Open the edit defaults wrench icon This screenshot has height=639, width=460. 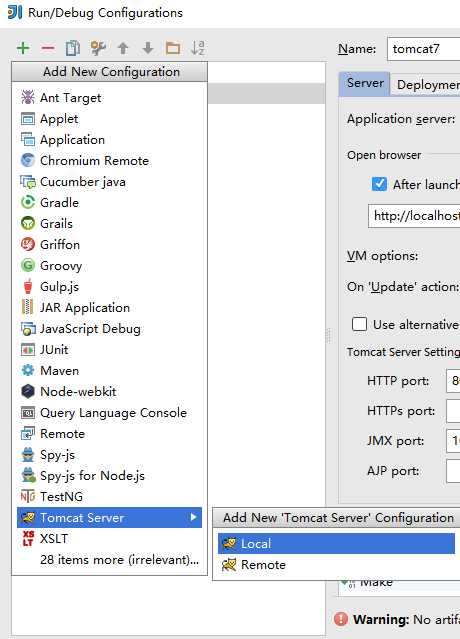[x=98, y=48]
